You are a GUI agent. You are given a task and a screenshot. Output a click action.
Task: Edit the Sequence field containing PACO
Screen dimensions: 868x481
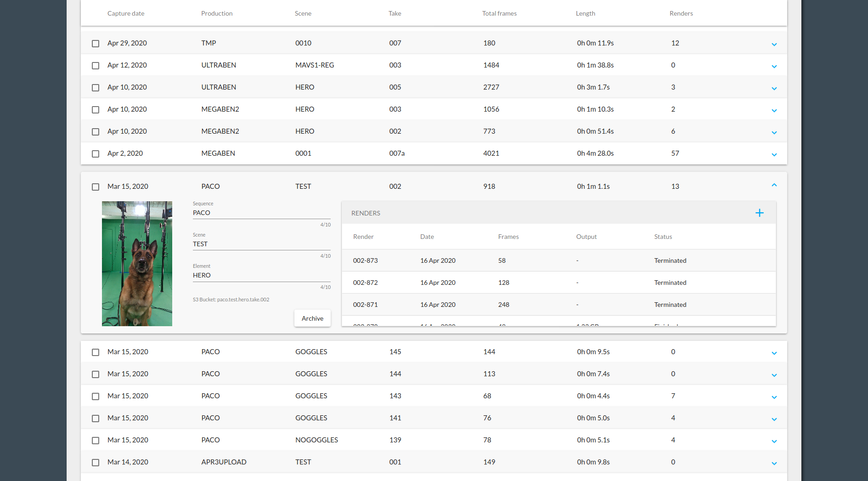click(261, 213)
